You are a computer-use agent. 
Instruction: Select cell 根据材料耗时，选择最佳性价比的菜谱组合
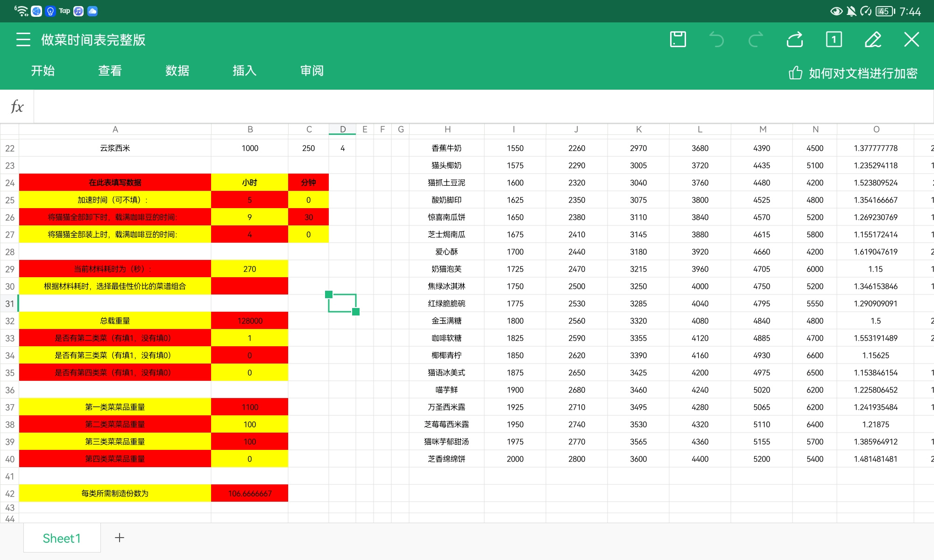point(115,286)
